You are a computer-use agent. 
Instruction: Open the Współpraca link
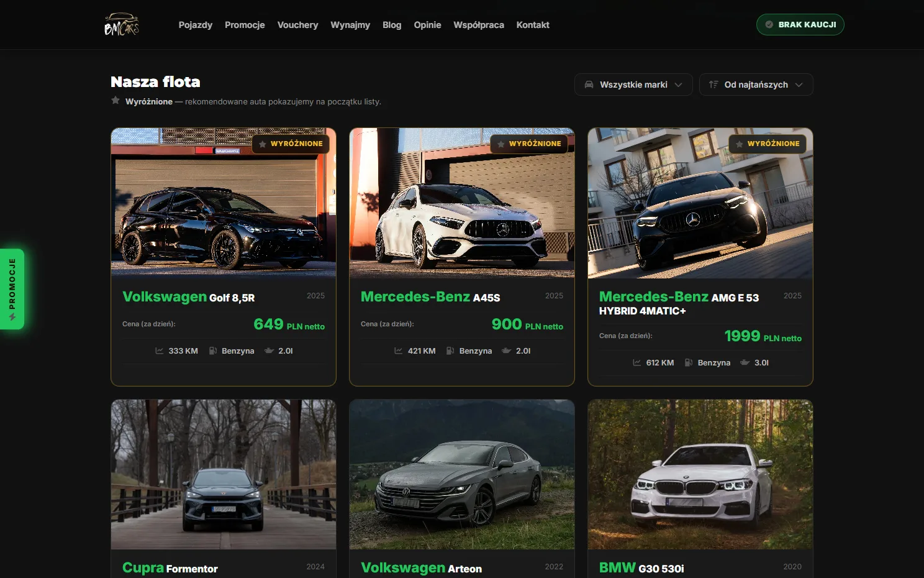coord(479,25)
